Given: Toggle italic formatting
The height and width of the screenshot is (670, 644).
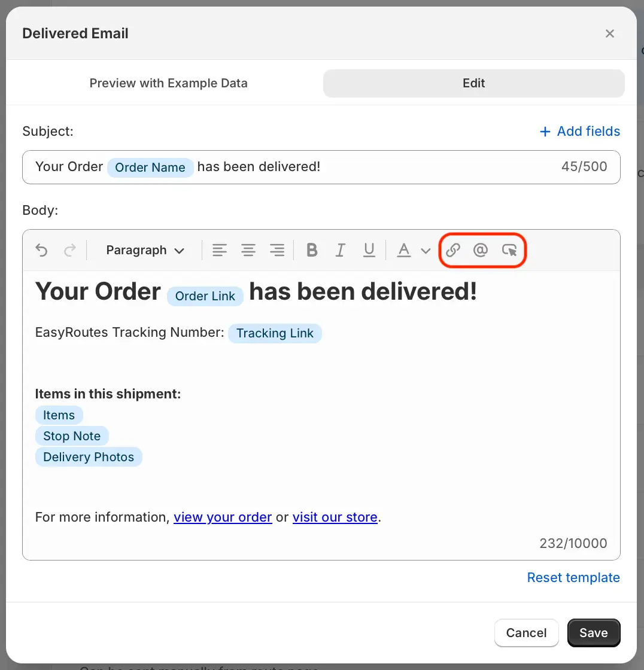Looking at the screenshot, I should click(341, 250).
